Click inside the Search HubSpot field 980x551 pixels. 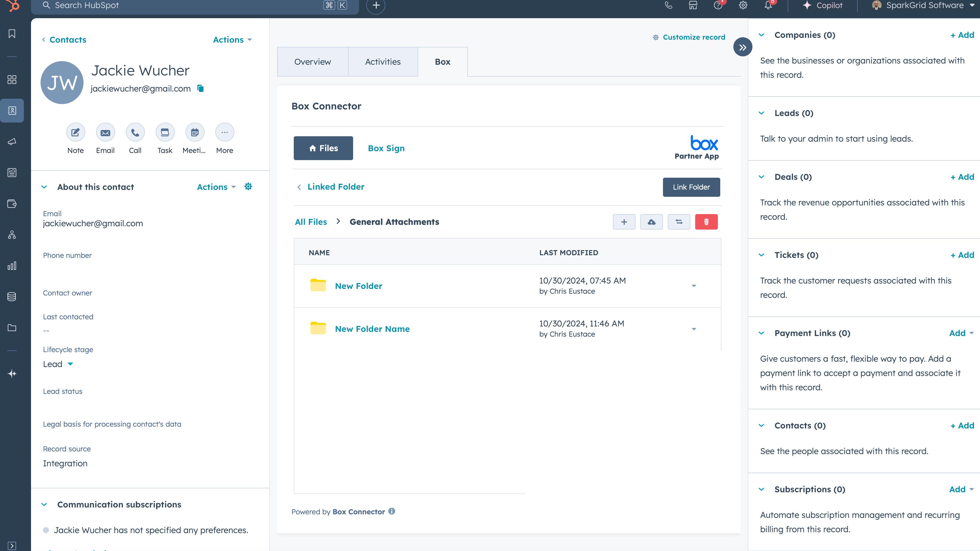pyautogui.click(x=152, y=6)
